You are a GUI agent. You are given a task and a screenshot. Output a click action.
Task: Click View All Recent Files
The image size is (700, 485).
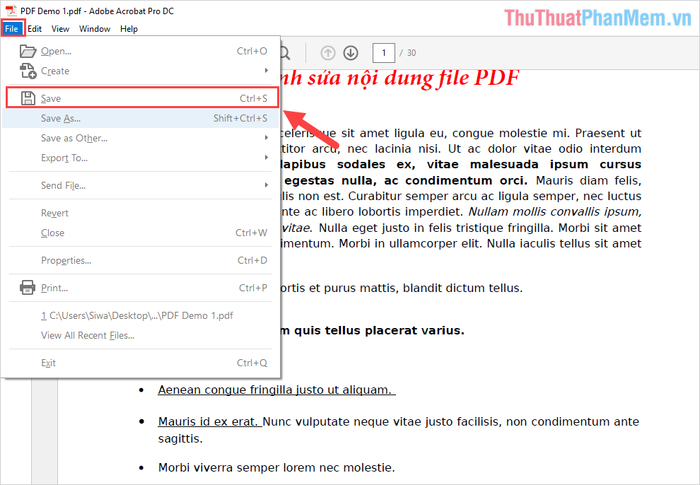87,335
